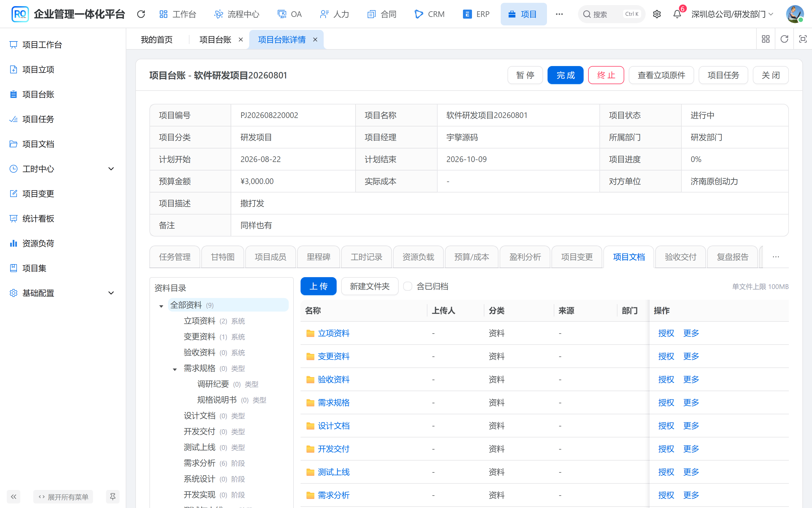Open 统计看板 in the sidebar
This screenshot has width=812, height=508.
point(38,219)
